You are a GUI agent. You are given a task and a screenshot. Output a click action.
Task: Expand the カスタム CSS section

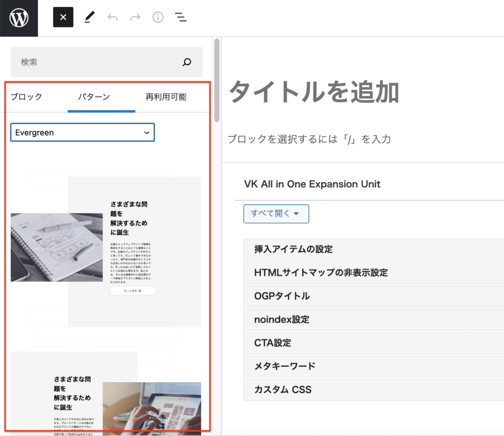[283, 390]
